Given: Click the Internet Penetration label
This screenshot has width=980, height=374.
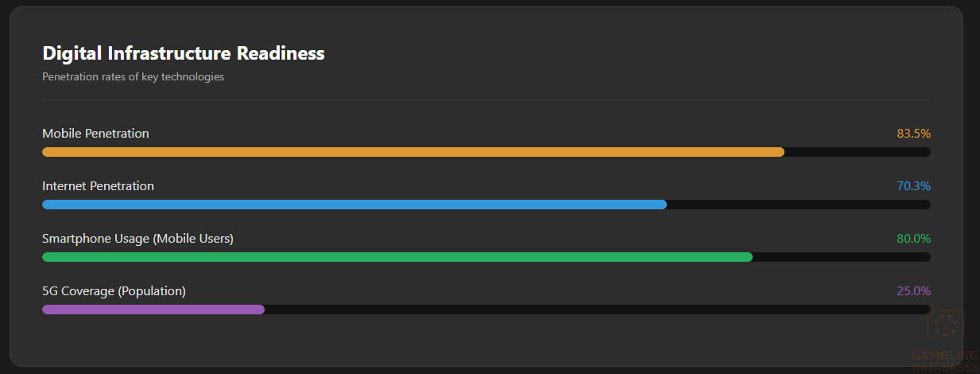Looking at the screenshot, I should pyautogui.click(x=98, y=186).
